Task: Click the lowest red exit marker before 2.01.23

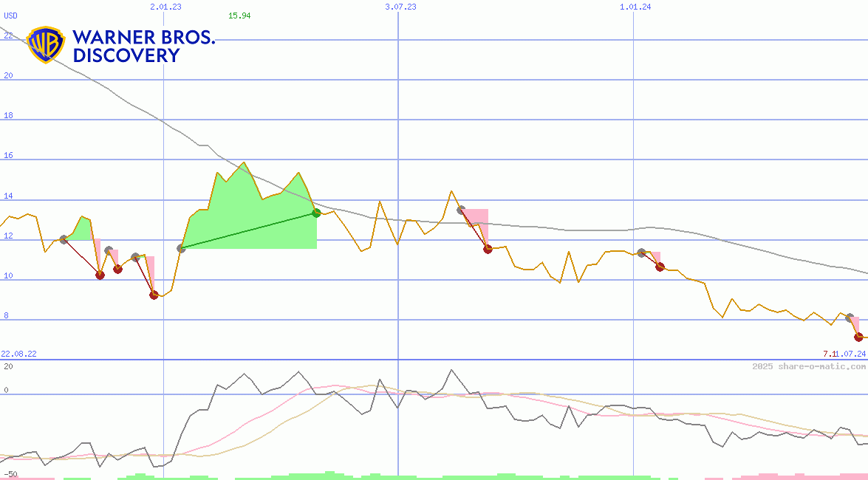Action: tap(154, 295)
